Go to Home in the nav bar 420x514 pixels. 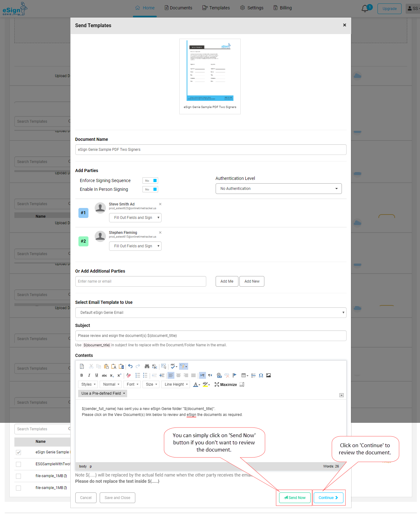point(145,8)
